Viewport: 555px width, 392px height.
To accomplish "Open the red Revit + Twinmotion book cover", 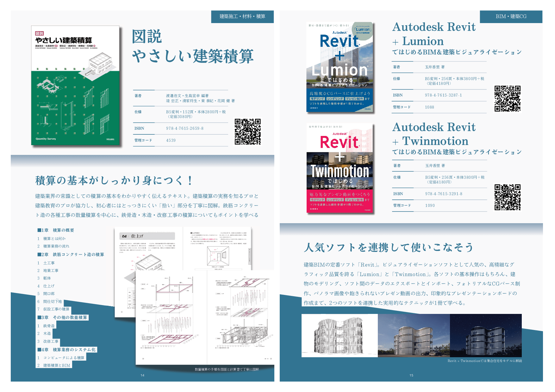I will (x=340, y=168).
